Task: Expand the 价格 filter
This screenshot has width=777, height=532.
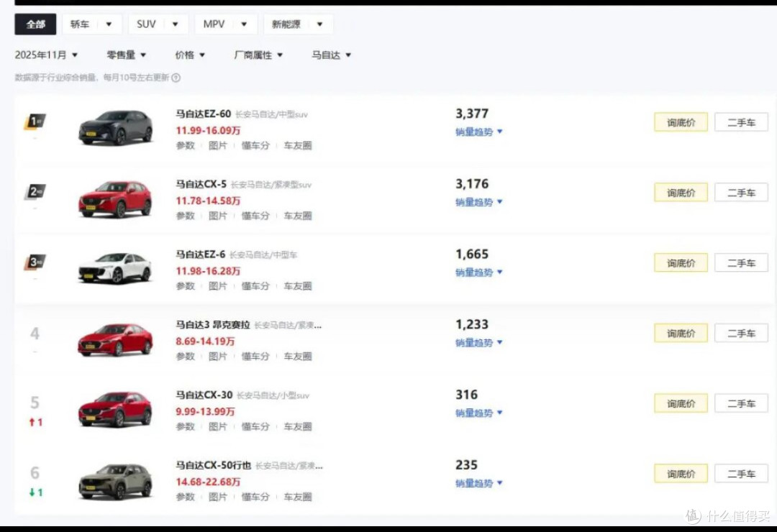Action: [190, 55]
